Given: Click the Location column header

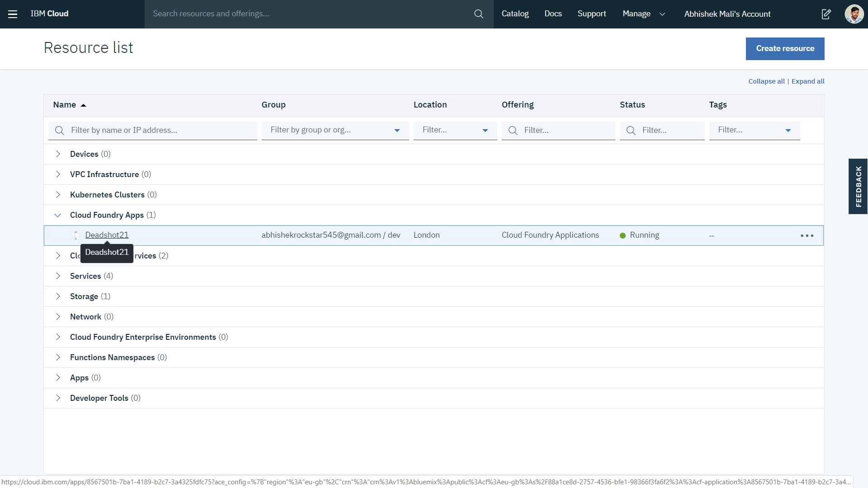Looking at the screenshot, I should [x=430, y=105].
